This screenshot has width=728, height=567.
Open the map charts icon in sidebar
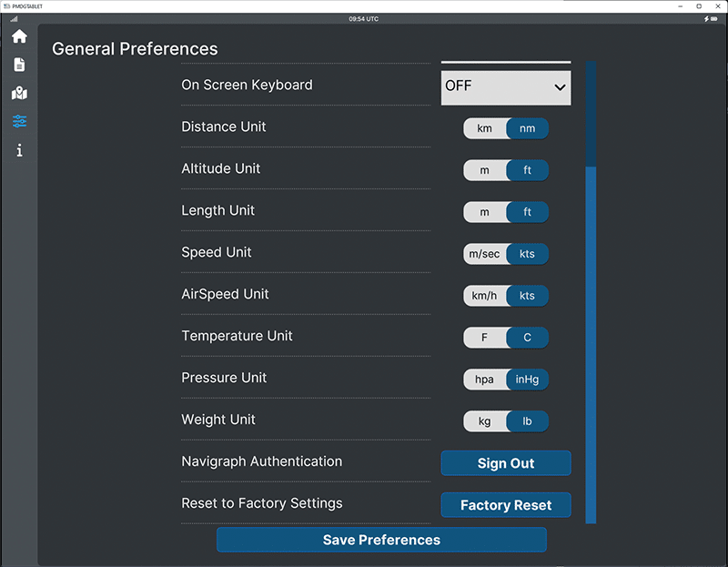coord(19,94)
